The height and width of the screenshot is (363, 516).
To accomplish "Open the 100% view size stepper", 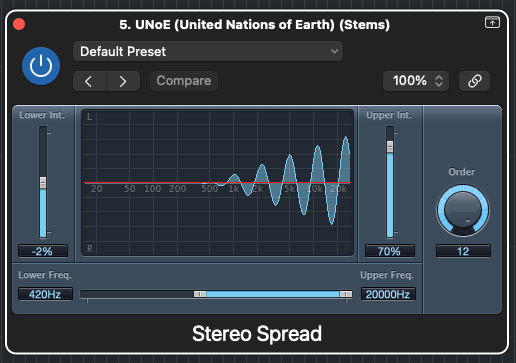I will [x=416, y=81].
